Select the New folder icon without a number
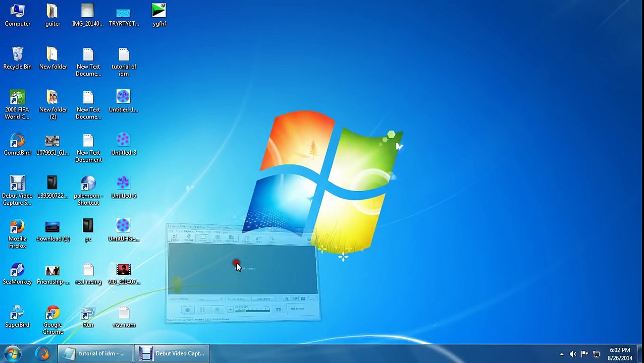 (52, 58)
